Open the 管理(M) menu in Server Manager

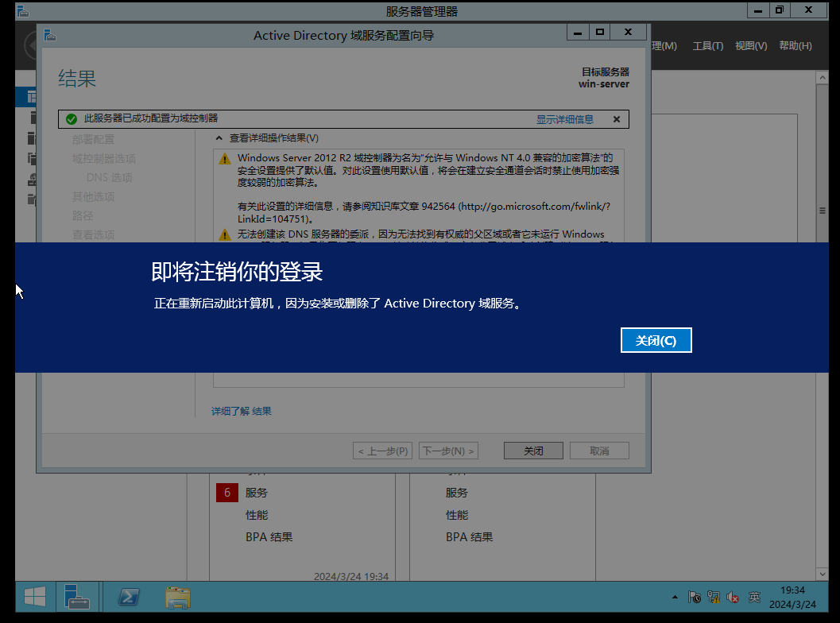coord(664,46)
